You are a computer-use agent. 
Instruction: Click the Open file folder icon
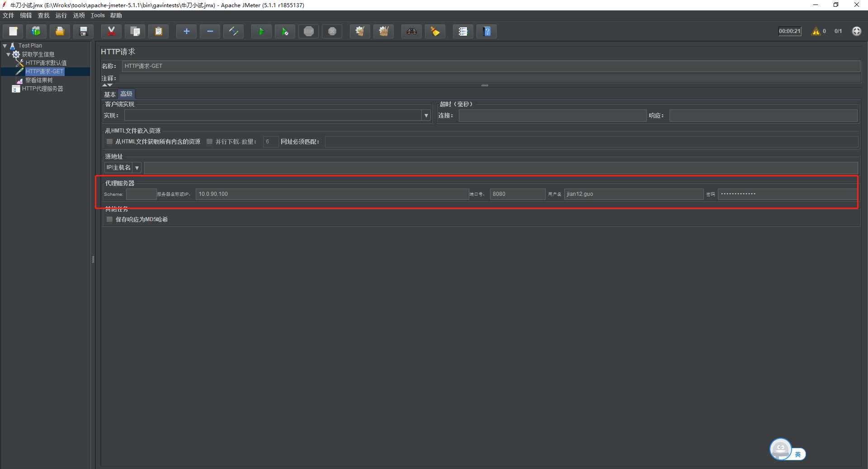click(x=60, y=31)
